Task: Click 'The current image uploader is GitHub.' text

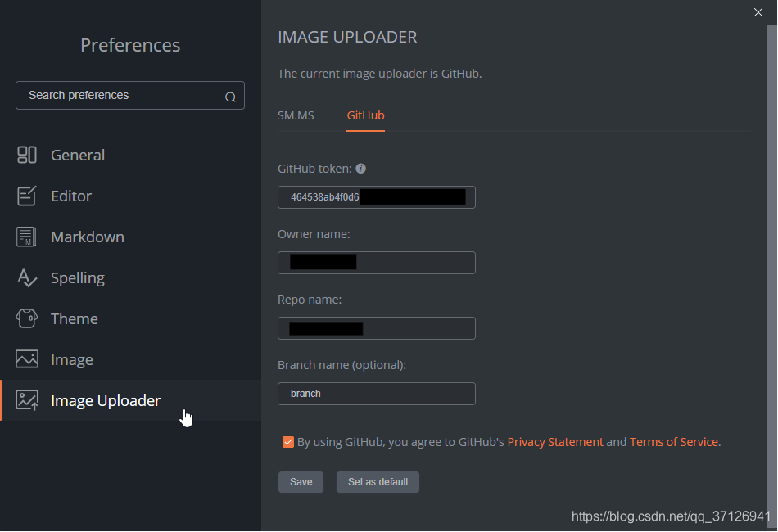Action: (379, 74)
